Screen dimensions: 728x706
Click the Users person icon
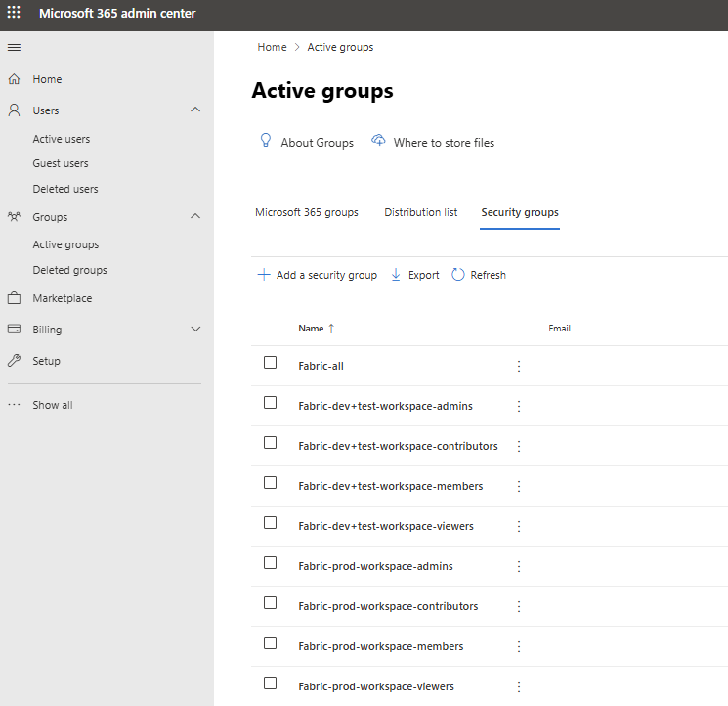14,110
